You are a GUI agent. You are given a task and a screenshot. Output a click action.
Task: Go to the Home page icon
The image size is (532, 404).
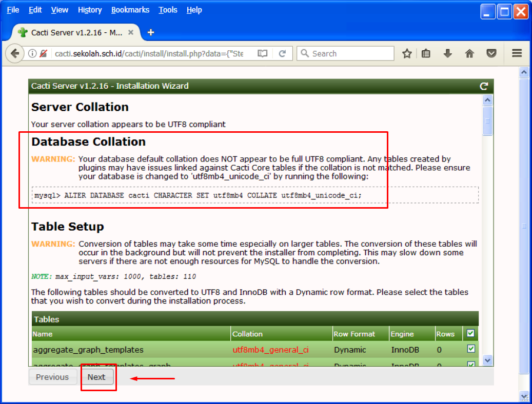click(469, 53)
